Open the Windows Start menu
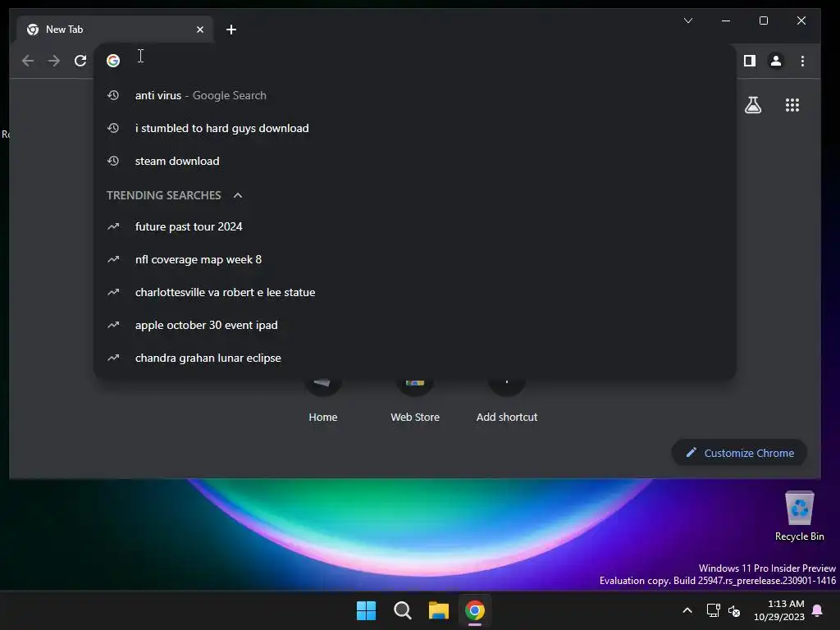This screenshot has width=840, height=630. (x=367, y=610)
